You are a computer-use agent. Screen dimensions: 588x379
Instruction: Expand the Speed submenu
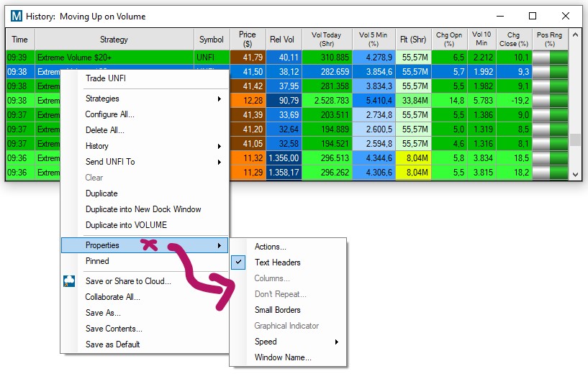(x=266, y=342)
